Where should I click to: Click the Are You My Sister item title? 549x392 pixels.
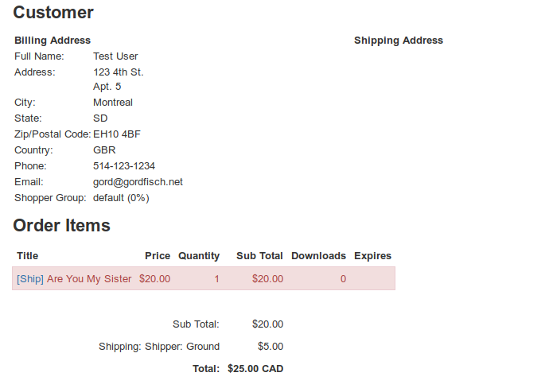point(89,279)
